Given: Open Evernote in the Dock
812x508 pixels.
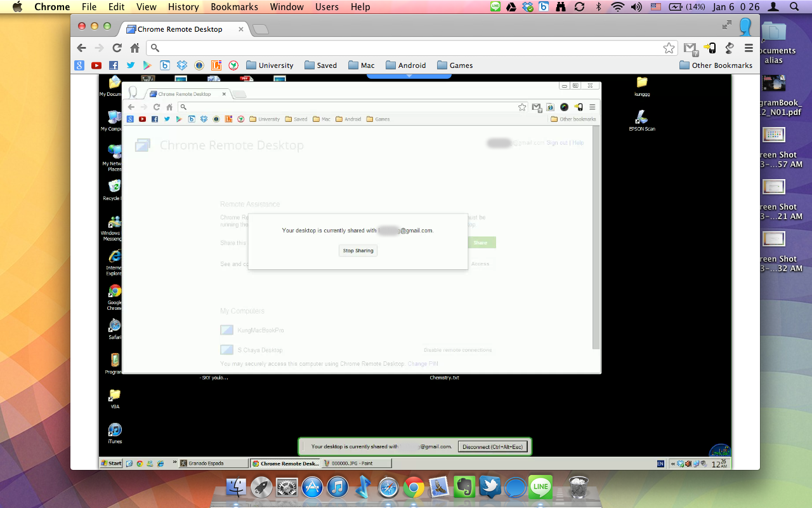Looking at the screenshot, I should click(x=464, y=487).
